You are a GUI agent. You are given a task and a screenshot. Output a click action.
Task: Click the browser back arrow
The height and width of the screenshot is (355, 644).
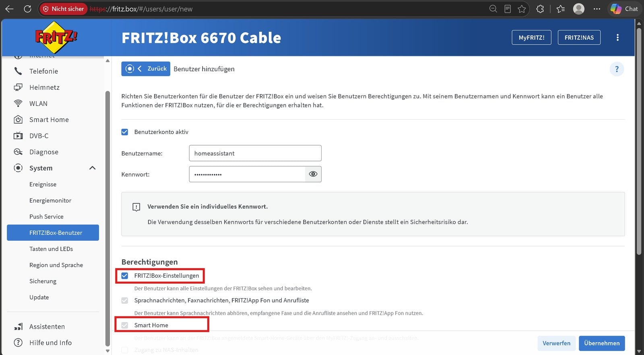pos(9,9)
